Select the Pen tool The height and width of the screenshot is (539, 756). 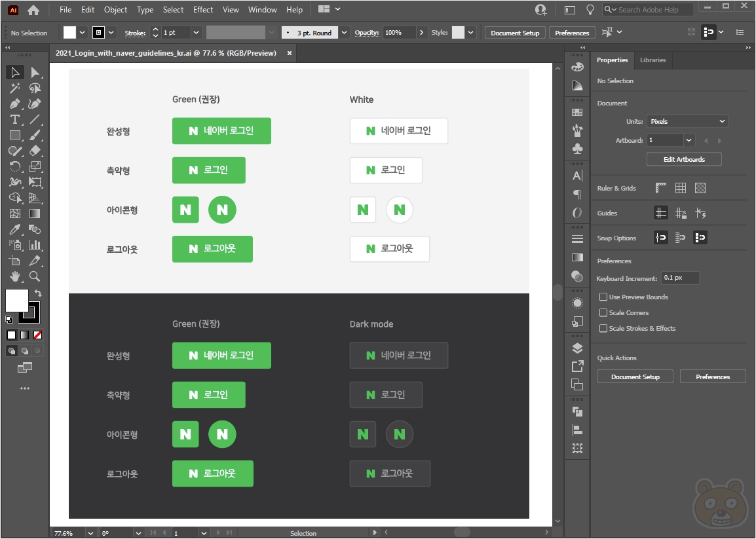tap(15, 103)
